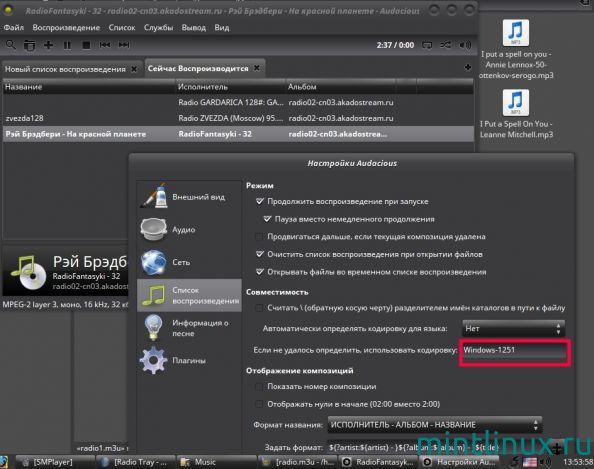Open 'Внешний вид' settings category

tap(189, 197)
